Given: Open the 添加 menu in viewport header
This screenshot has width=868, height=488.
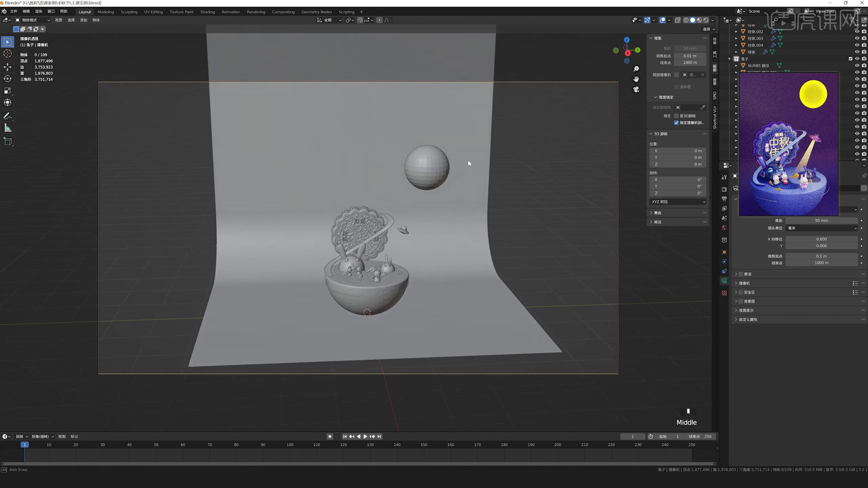Looking at the screenshot, I should point(84,20).
